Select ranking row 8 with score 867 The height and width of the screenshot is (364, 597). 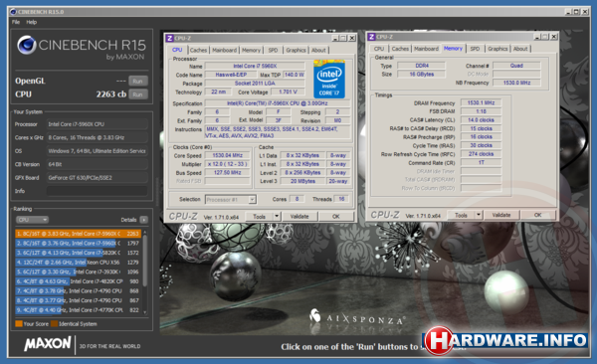pos(78,300)
